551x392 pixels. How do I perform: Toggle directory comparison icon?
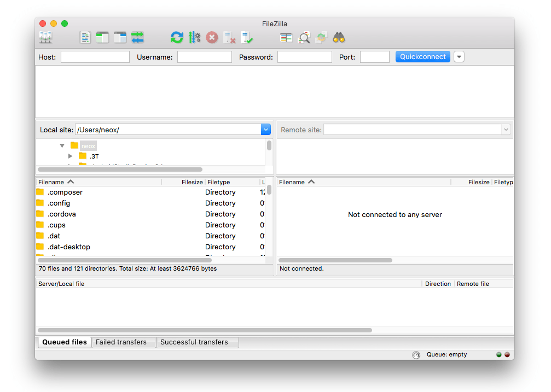304,37
